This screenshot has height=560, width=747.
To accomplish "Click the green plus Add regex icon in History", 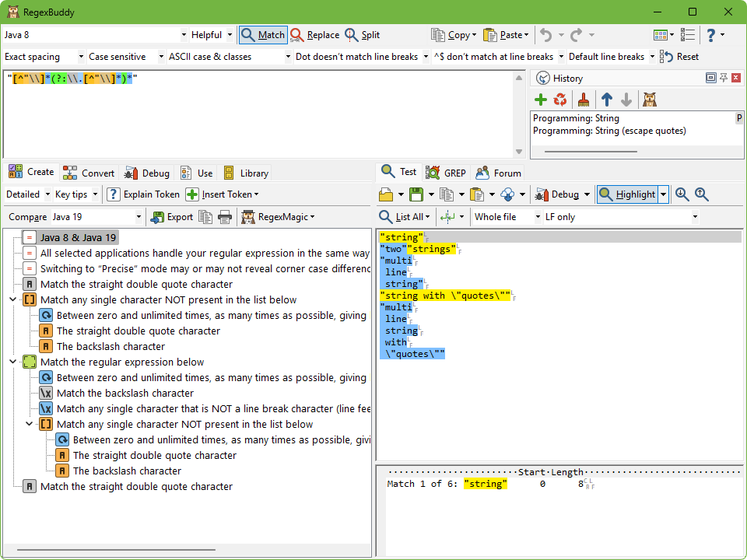I will coord(540,100).
